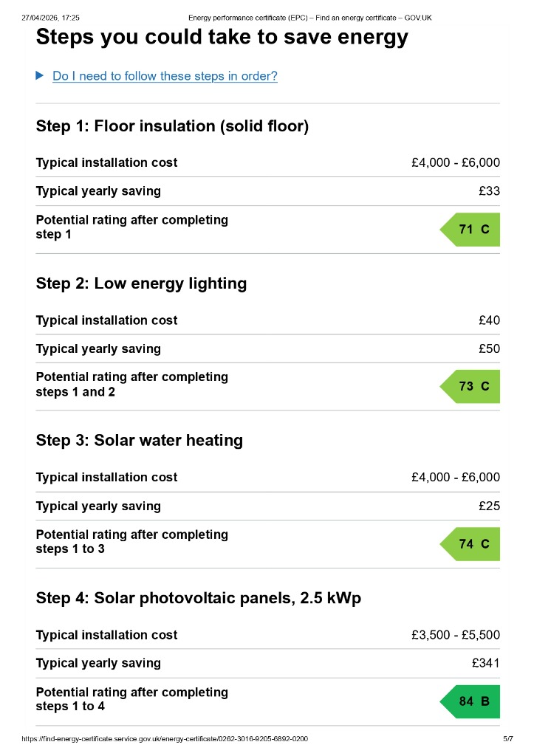Click the page number 5/7 indicator

(508, 738)
